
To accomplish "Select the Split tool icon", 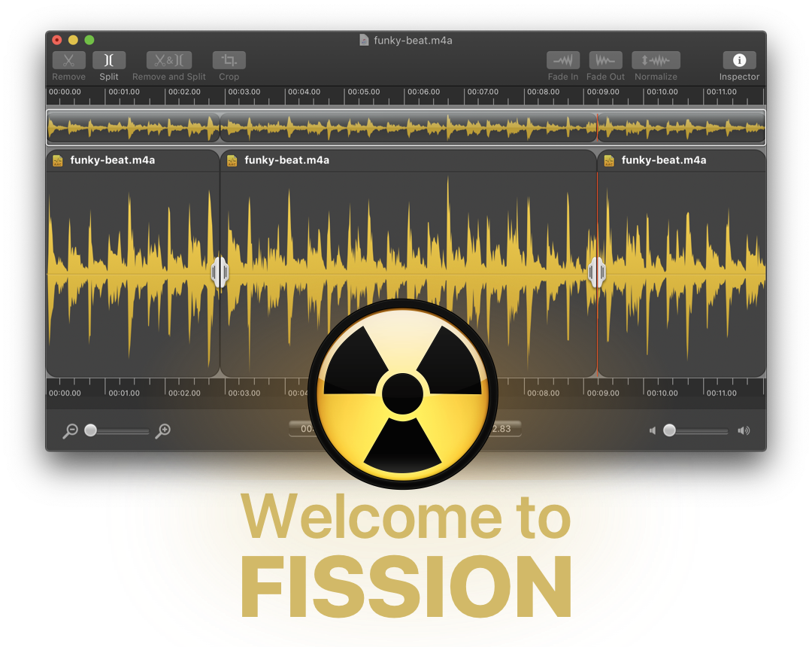I will 109,60.
